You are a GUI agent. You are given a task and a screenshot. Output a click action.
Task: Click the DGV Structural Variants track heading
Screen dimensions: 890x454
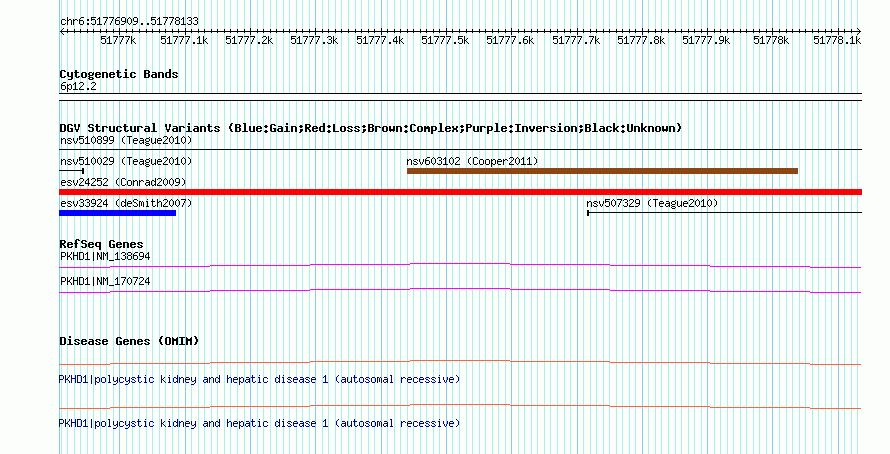tap(371, 128)
